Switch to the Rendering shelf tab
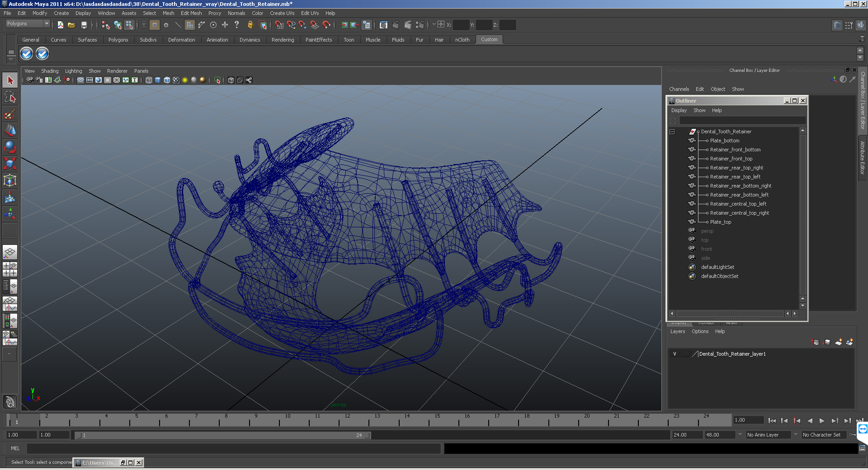This screenshot has width=868, height=470. coord(283,40)
